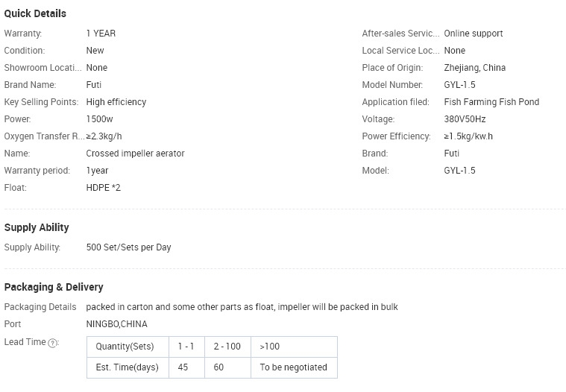Select the truncated Local Service Location label
The height and width of the screenshot is (392, 566).
(400, 51)
